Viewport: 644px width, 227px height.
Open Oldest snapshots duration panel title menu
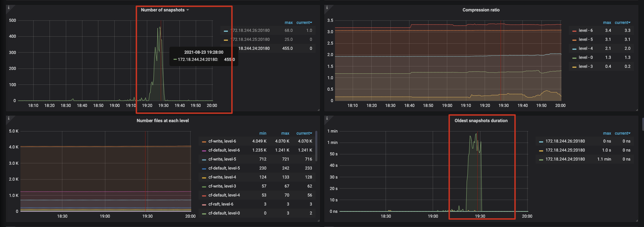click(x=481, y=121)
